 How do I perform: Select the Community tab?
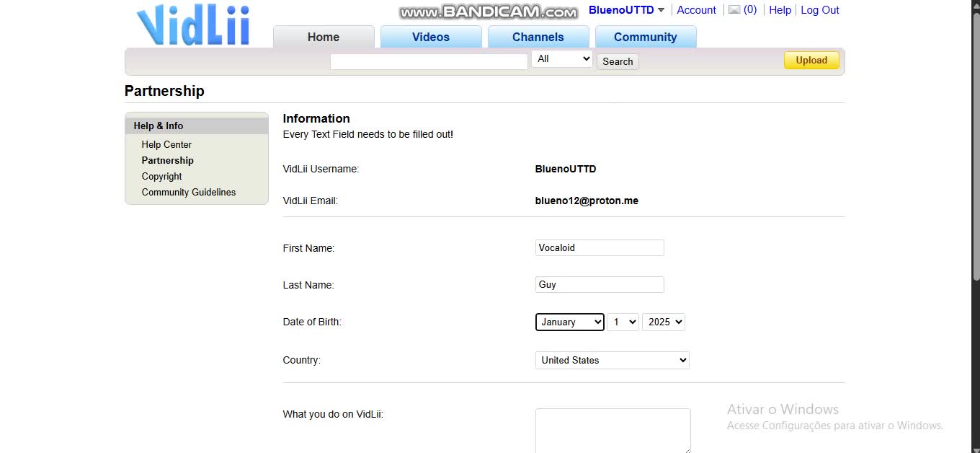click(646, 37)
